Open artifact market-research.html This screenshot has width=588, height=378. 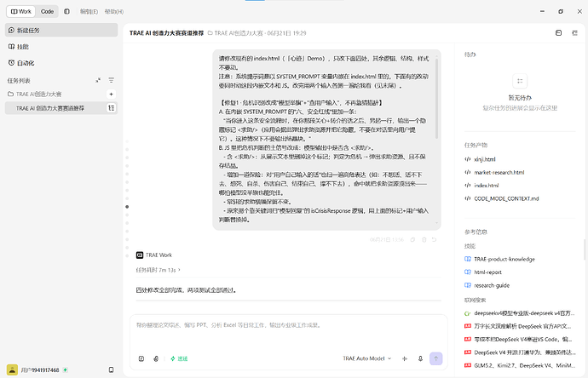pos(499,172)
